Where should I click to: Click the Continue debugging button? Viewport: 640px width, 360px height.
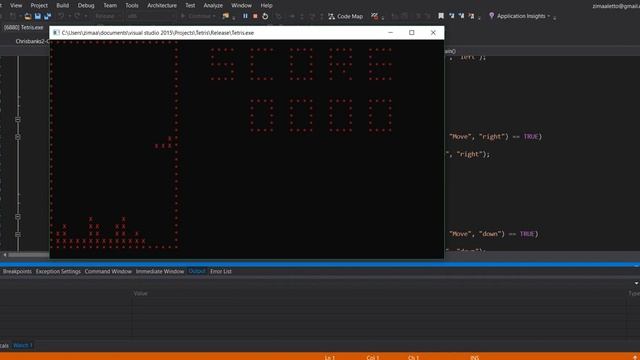(198, 16)
